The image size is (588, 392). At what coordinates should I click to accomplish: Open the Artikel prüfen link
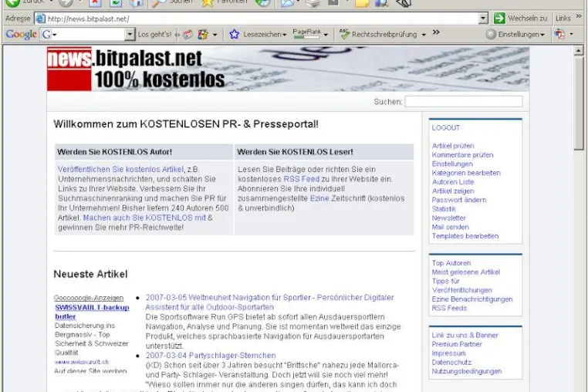(453, 146)
